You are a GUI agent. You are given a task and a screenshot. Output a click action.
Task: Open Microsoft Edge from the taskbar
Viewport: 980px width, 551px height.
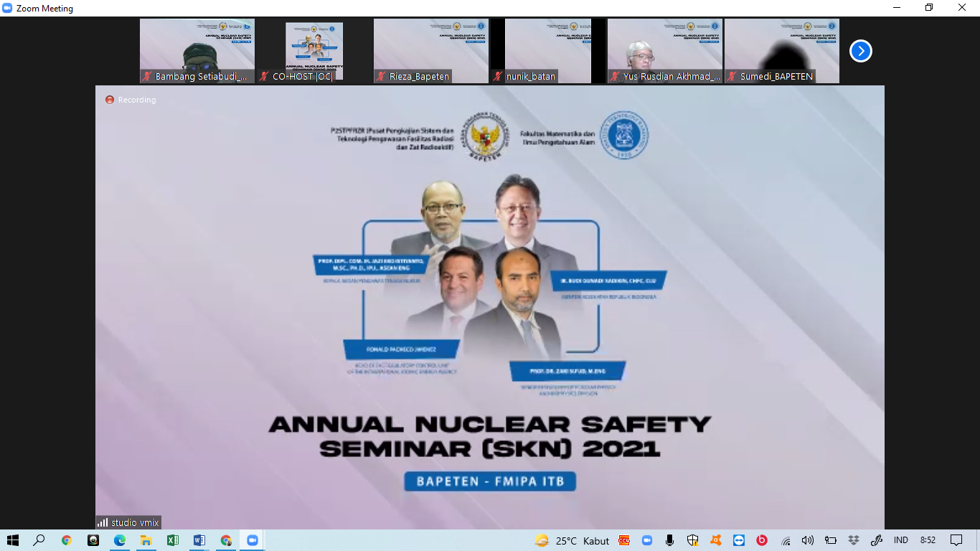pos(120,540)
